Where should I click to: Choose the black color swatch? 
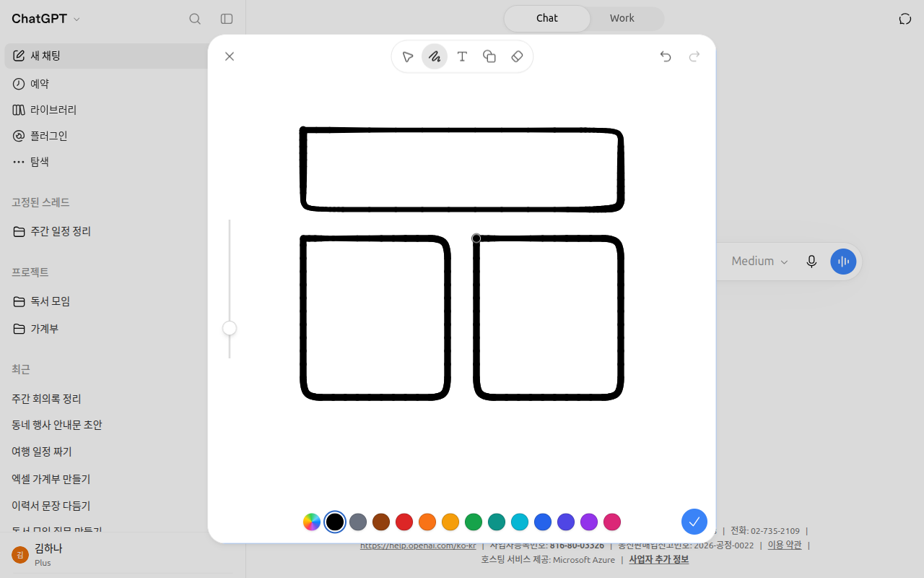tap(335, 522)
